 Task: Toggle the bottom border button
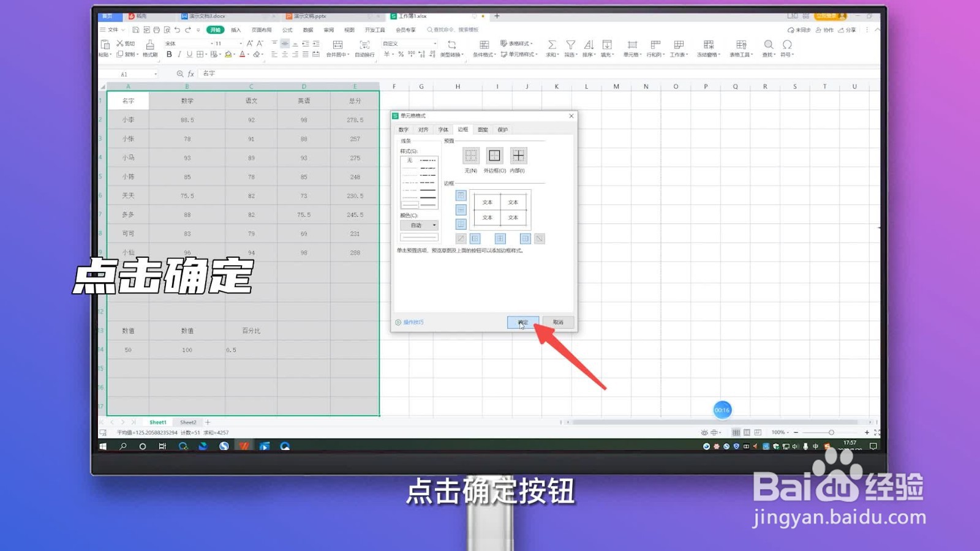pyautogui.click(x=461, y=224)
